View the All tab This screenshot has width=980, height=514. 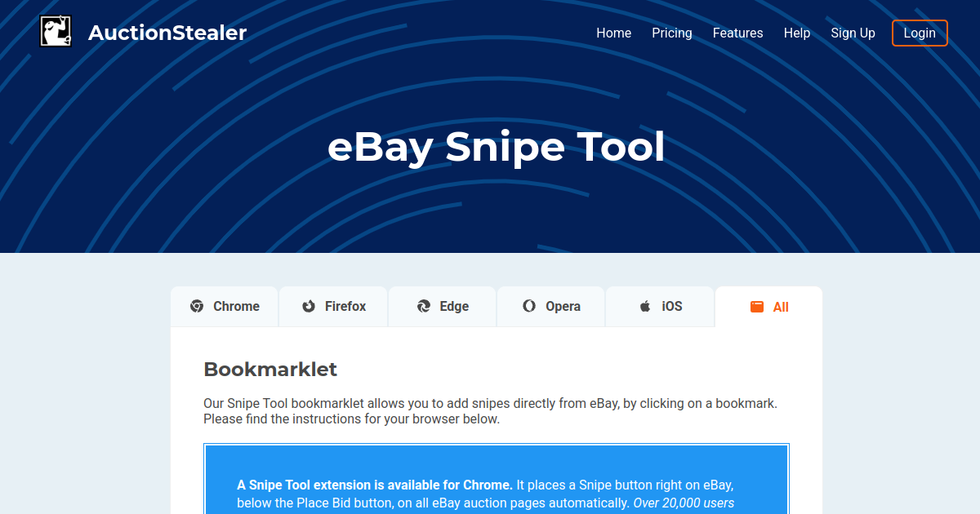point(768,307)
